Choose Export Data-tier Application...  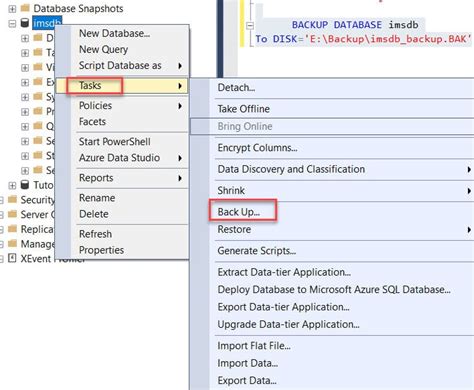[332, 307]
